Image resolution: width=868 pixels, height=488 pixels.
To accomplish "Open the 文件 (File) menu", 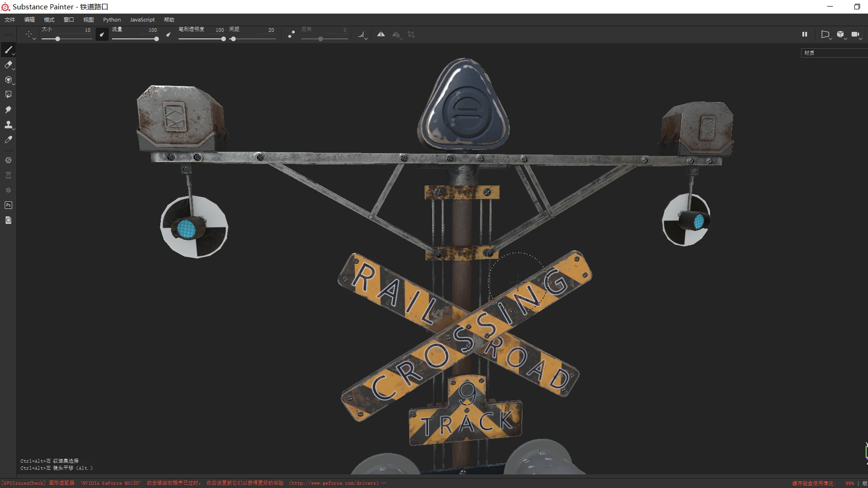I will tap(10, 20).
